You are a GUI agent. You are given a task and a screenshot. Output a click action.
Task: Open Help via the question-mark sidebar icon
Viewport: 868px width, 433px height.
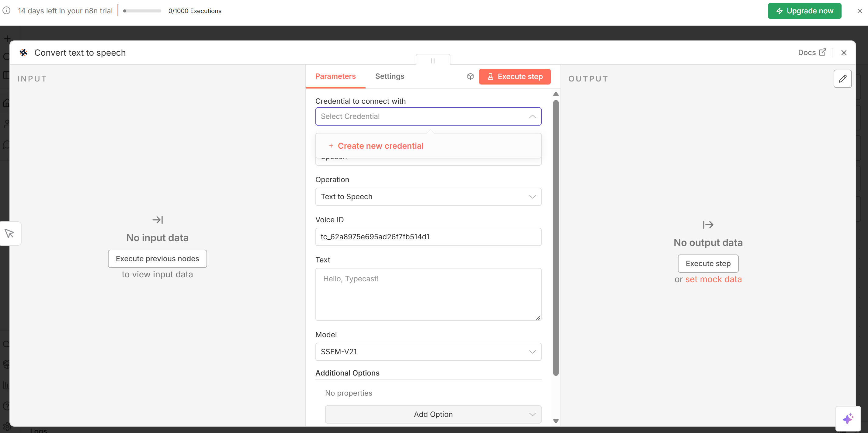(x=6, y=405)
